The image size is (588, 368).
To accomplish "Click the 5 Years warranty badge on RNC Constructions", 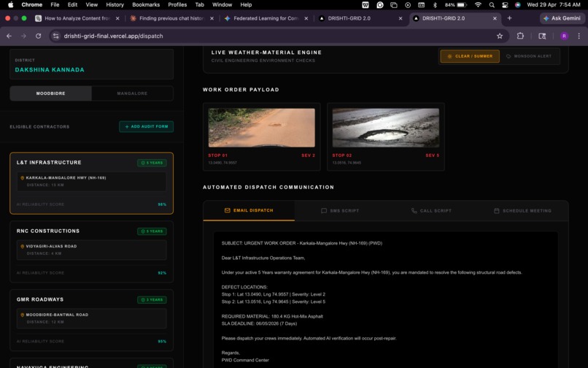I will coord(152,231).
